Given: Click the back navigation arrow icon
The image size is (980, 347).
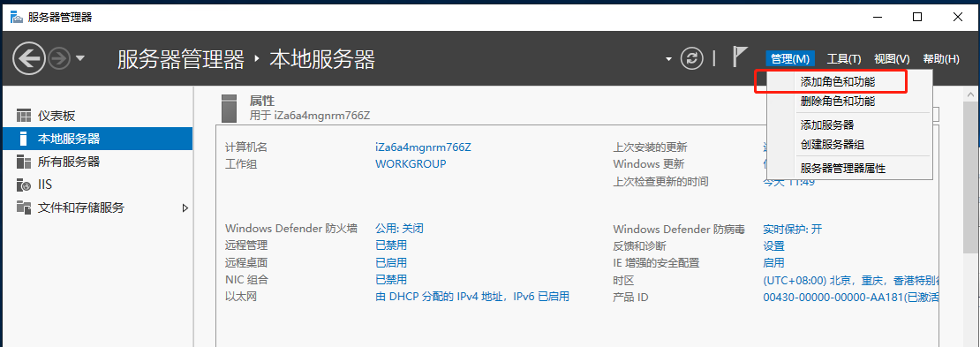Looking at the screenshot, I should 29,59.
